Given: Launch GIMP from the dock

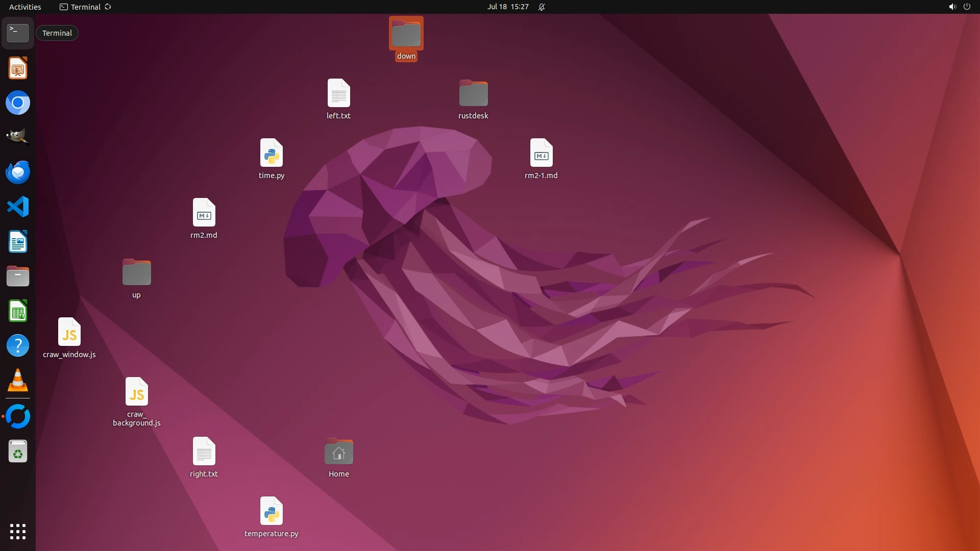Looking at the screenshot, I should 18,137.
